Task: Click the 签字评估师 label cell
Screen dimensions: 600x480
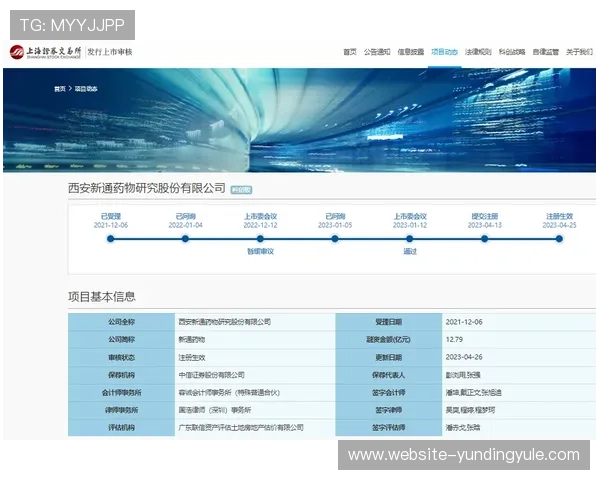Action: [388, 428]
